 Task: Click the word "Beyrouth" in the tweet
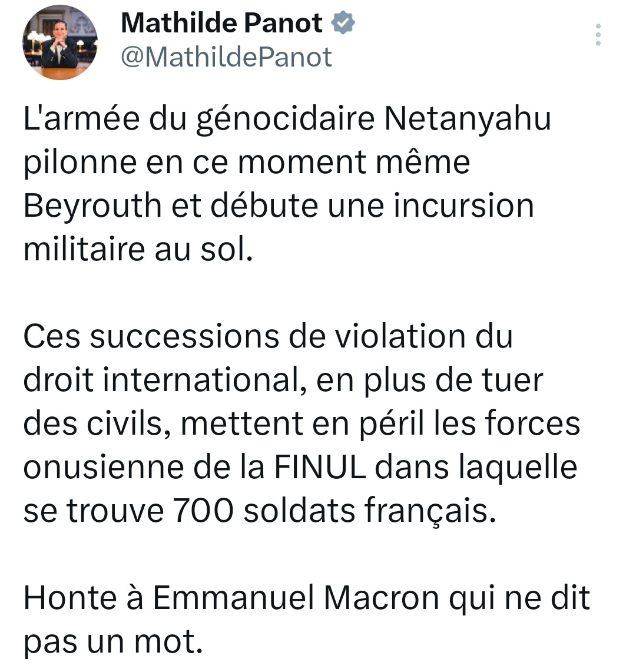point(92,206)
